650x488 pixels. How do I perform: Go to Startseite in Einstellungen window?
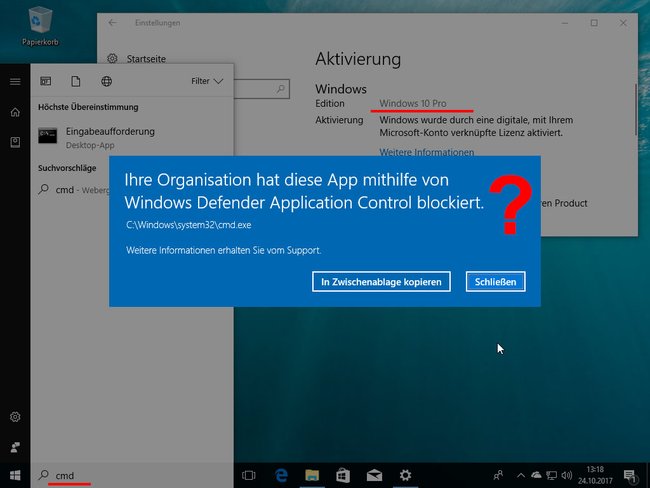coord(146,59)
